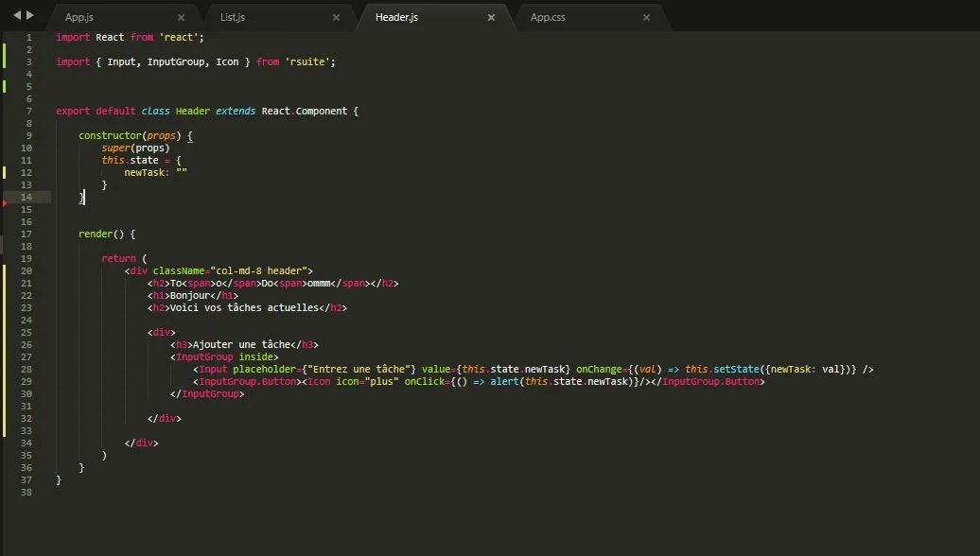This screenshot has width=980, height=556.
Task: Click the return keyword
Action: [119, 259]
